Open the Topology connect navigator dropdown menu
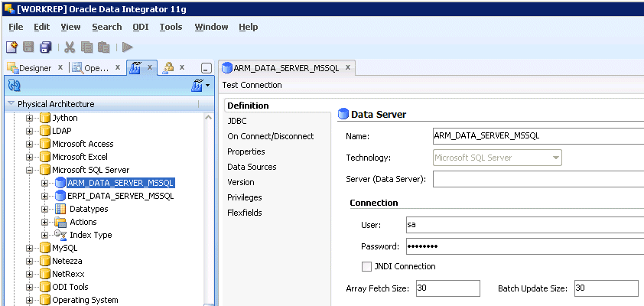Image resolution: width=644 pixels, height=306 pixels. click(202, 85)
